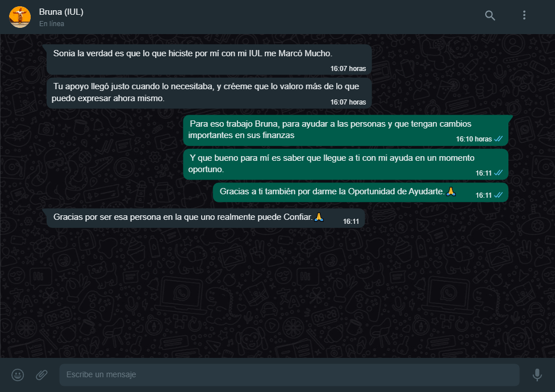Click double checkmarks on 'oportuno' message
The width and height of the screenshot is (555, 392).
click(498, 173)
